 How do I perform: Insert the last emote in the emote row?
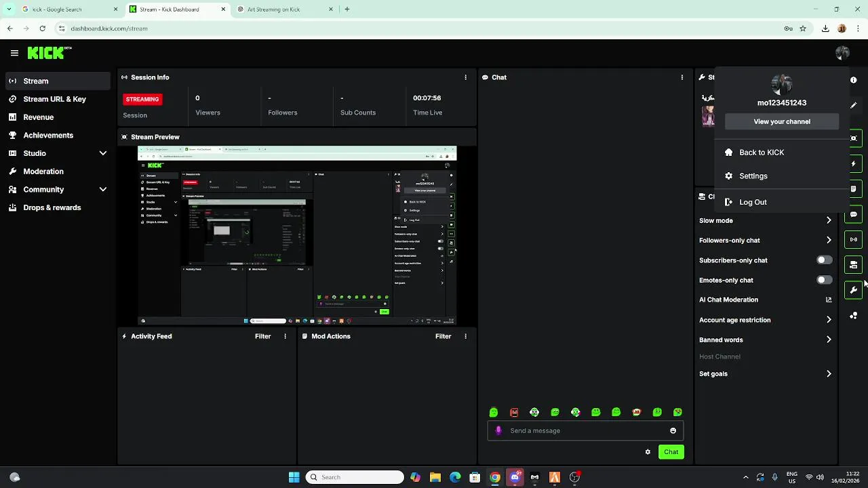click(677, 412)
